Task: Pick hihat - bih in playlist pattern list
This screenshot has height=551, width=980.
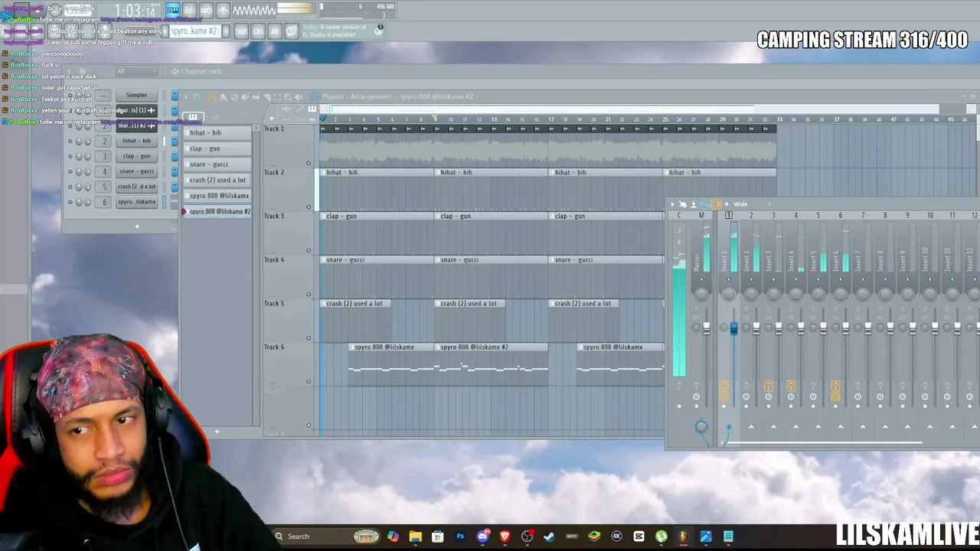Action: 217,132
